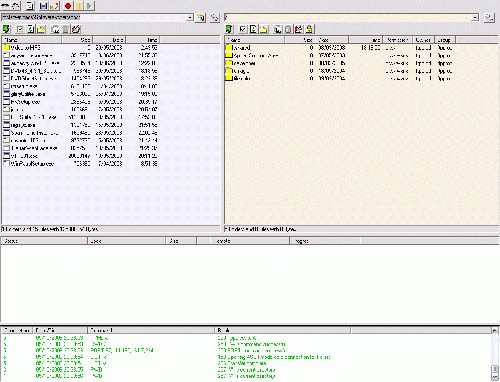Sort the right pane by the Name column
This screenshot has height=382, width=500.
point(255,40)
